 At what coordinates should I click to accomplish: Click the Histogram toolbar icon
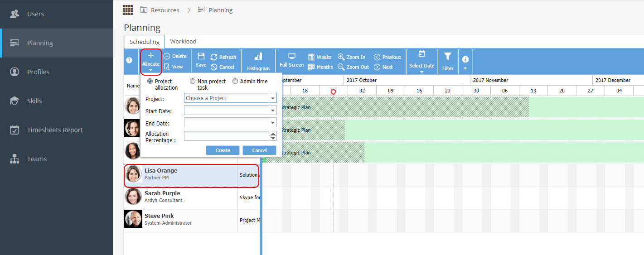point(258,57)
